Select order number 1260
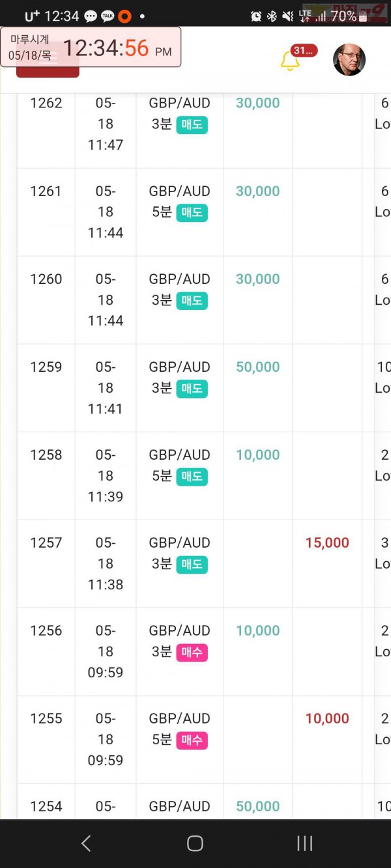Viewport: 391px width, 868px height. 46,279
